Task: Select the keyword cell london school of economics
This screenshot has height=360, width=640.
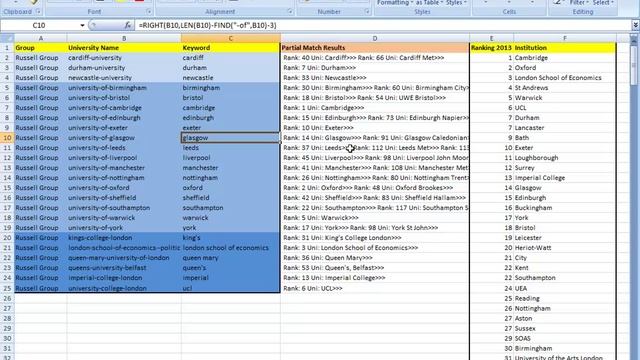Action: click(x=231, y=248)
